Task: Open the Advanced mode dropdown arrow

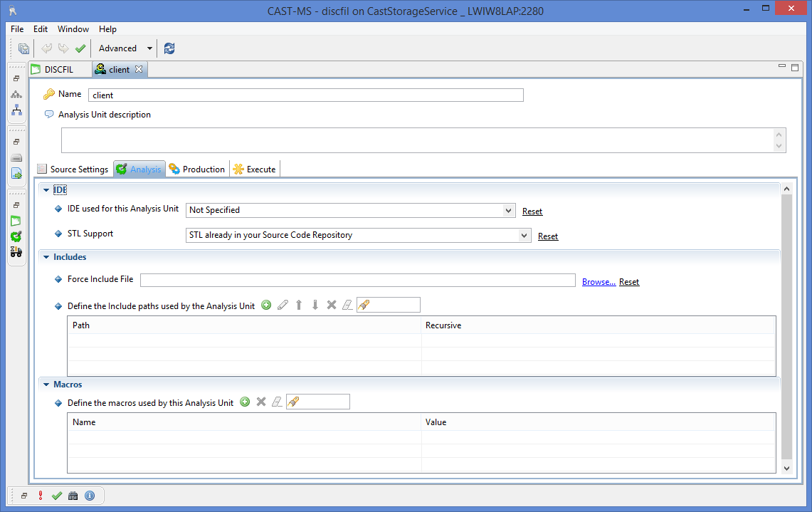Action: pyautogui.click(x=149, y=48)
